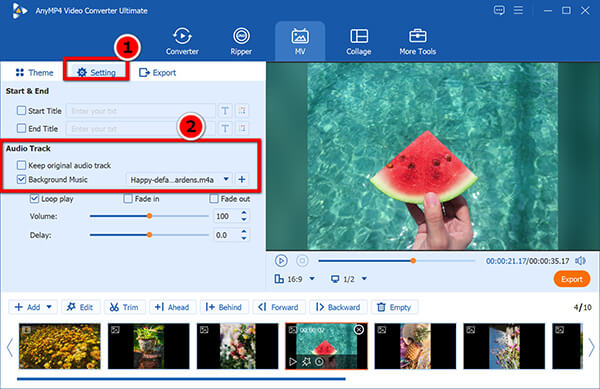Open End Title font settings (T icon)
The image size is (600, 389).
point(225,129)
